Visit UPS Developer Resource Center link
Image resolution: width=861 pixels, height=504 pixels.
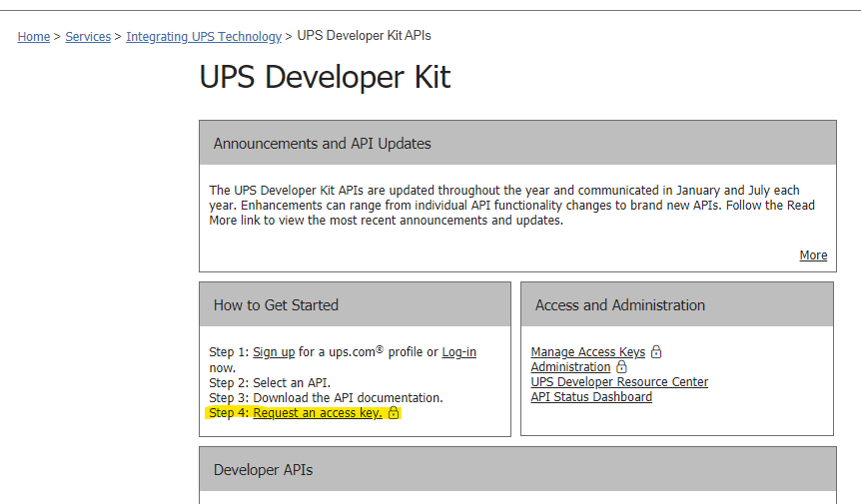(x=619, y=381)
